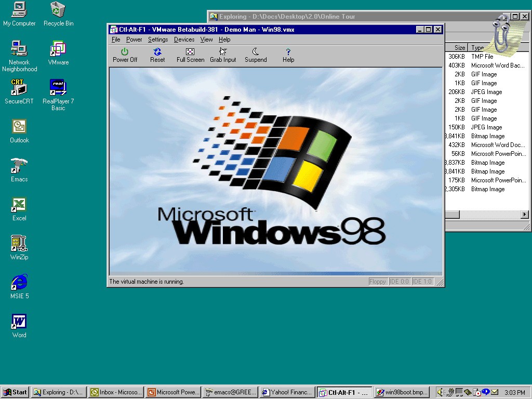Open the Power menu in VMware
The height and width of the screenshot is (399, 532).
tap(134, 39)
